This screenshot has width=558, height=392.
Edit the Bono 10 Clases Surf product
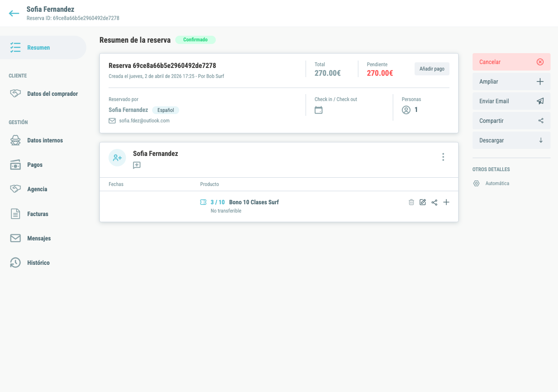(x=422, y=202)
